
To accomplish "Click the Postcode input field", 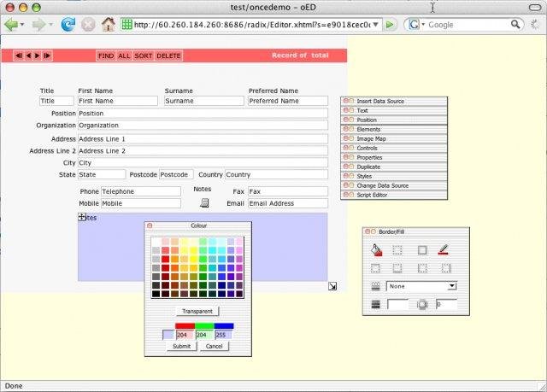I will [176, 174].
